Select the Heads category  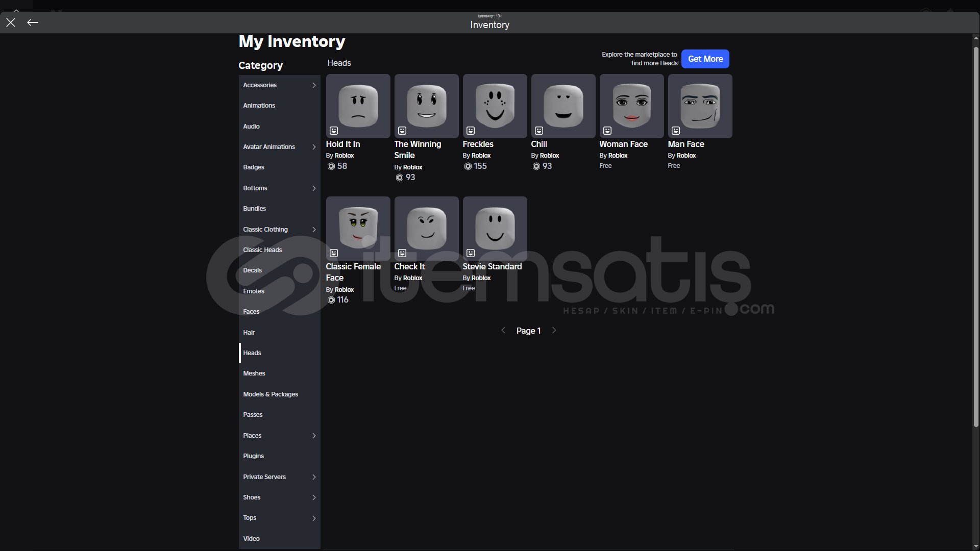pyautogui.click(x=280, y=353)
